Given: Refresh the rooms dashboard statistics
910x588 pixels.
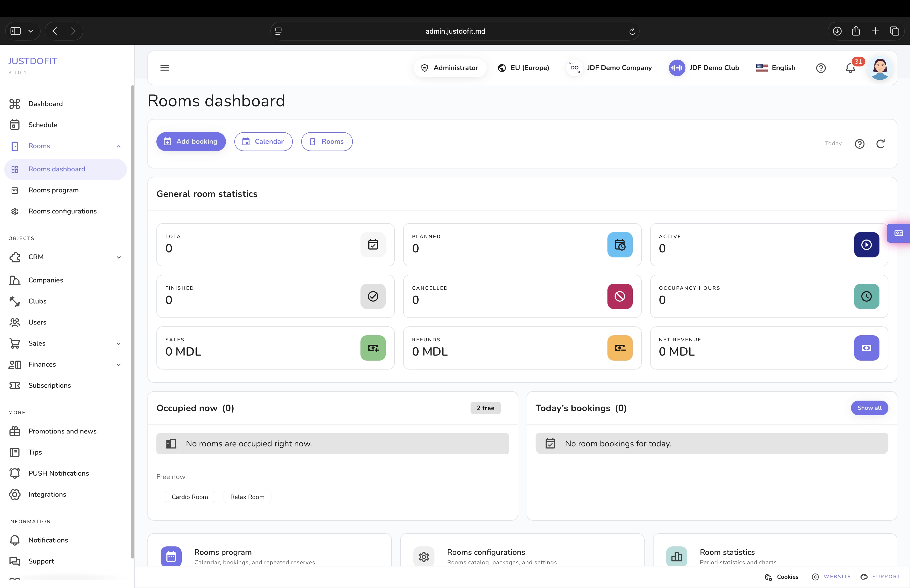Looking at the screenshot, I should point(881,143).
